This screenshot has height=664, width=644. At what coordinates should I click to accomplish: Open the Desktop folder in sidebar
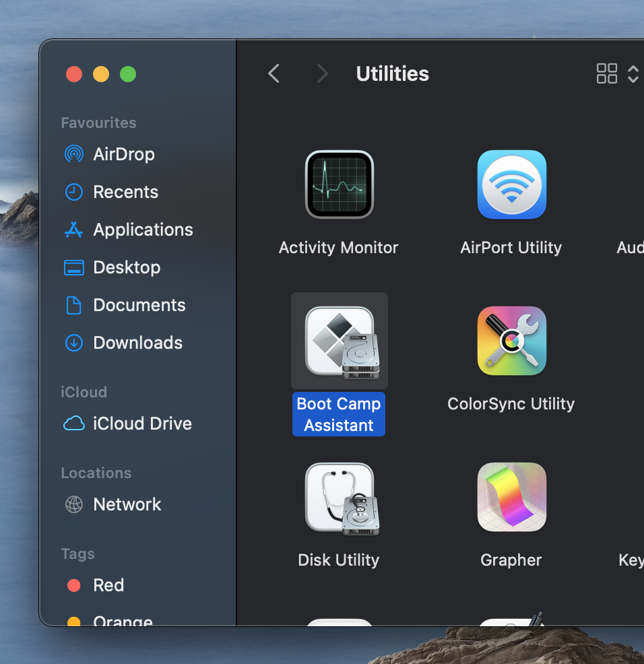127,267
